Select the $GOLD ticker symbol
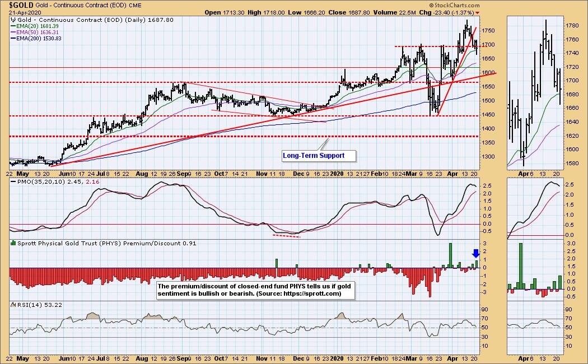This screenshot has height=364, width=588. [21, 5]
